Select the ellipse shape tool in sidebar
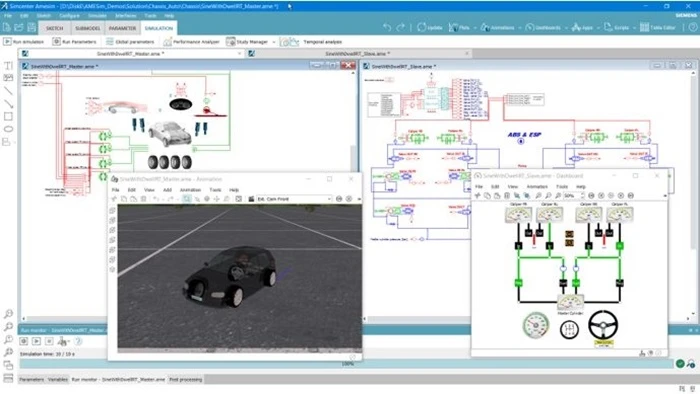 tap(8, 129)
